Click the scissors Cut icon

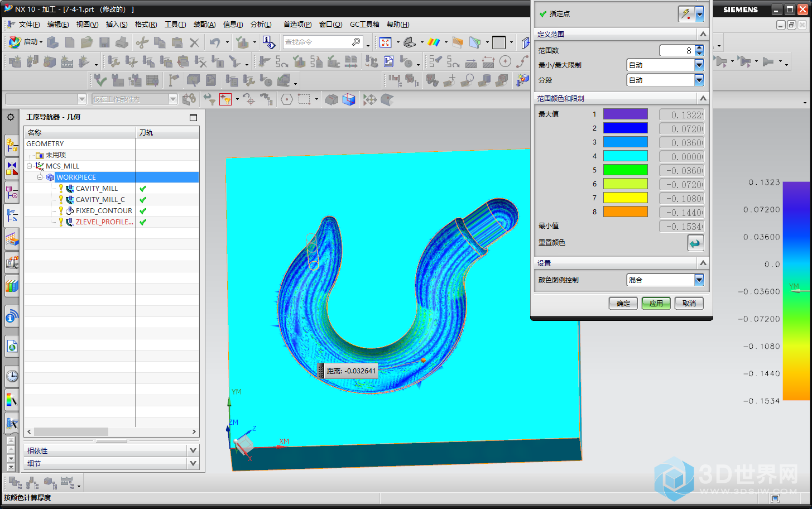click(x=142, y=42)
